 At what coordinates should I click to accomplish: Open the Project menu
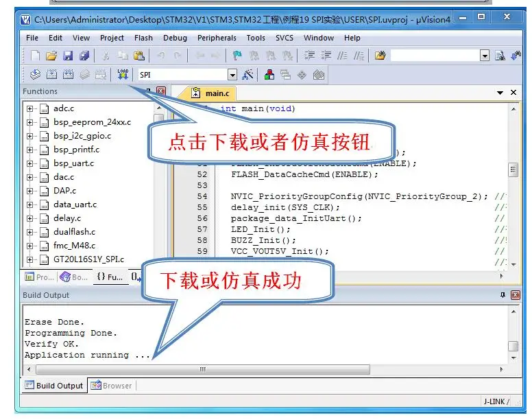click(112, 38)
